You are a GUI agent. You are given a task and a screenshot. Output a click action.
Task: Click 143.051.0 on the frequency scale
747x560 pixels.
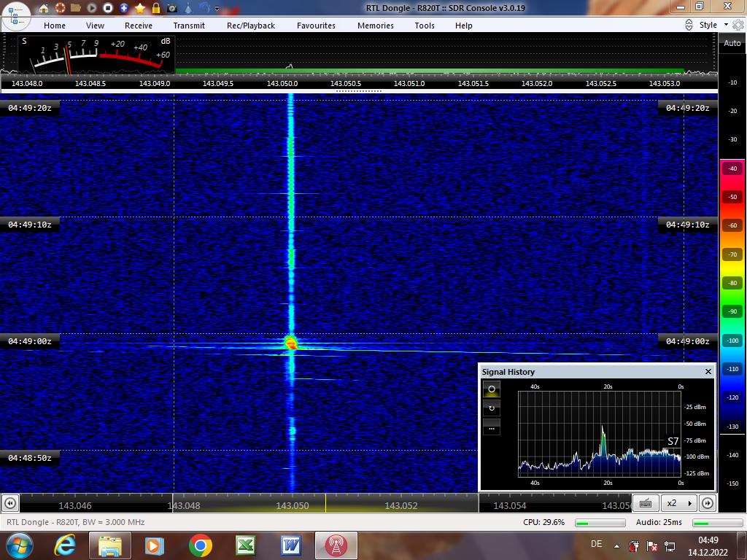(x=409, y=83)
